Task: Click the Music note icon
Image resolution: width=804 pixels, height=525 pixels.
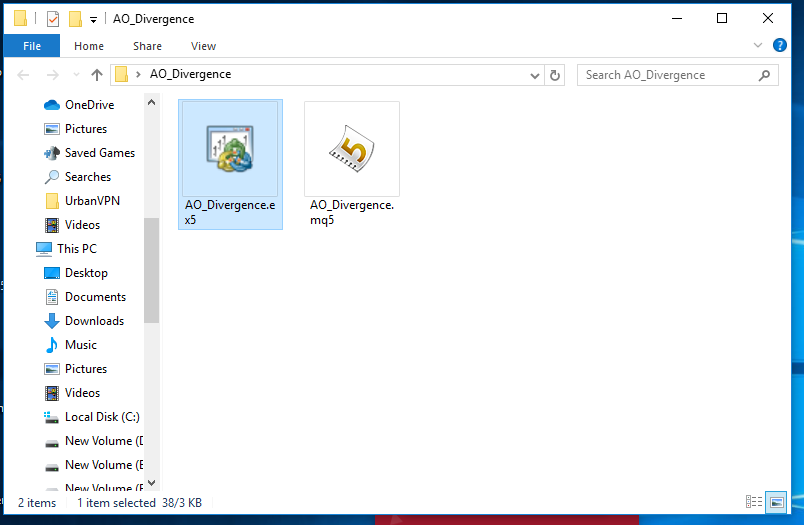Action: coord(52,345)
